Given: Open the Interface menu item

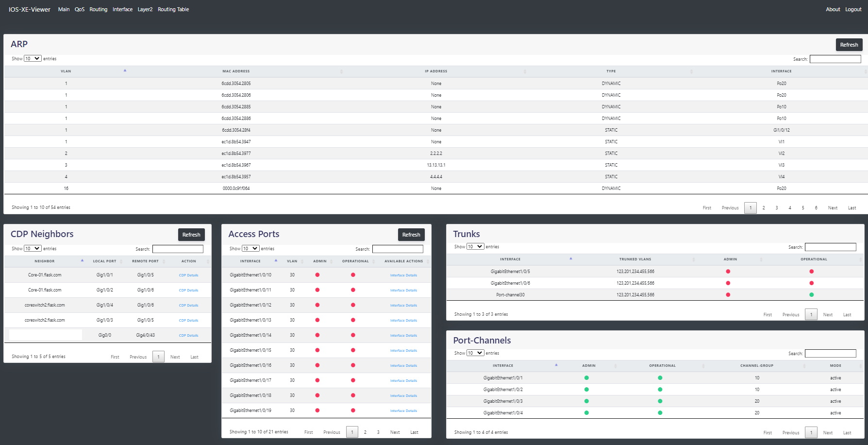Looking at the screenshot, I should [122, 9].
